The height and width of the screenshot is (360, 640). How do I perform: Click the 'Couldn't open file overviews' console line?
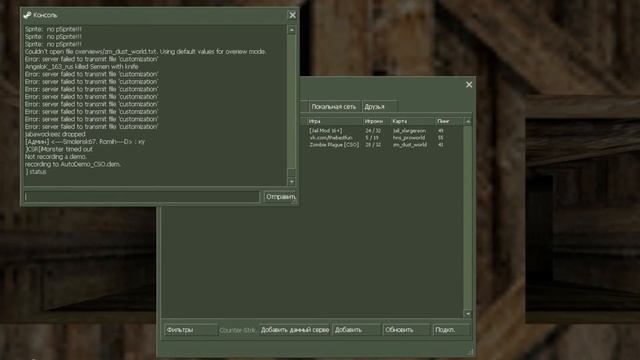pyautogui.click(x=145, y=52)
